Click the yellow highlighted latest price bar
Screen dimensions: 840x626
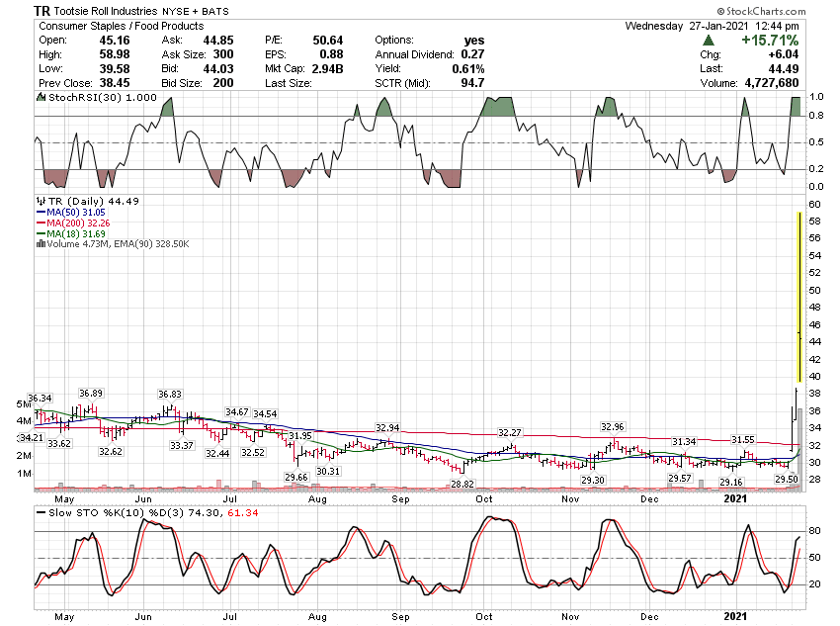[x=799, y=297]
